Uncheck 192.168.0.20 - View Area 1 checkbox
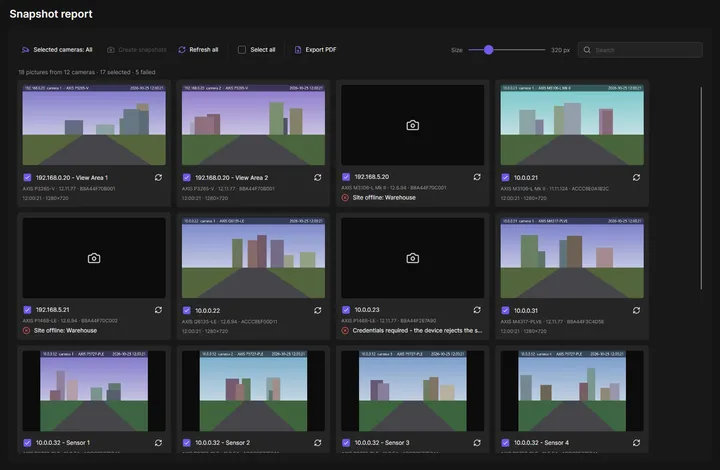 click(28, 177)
